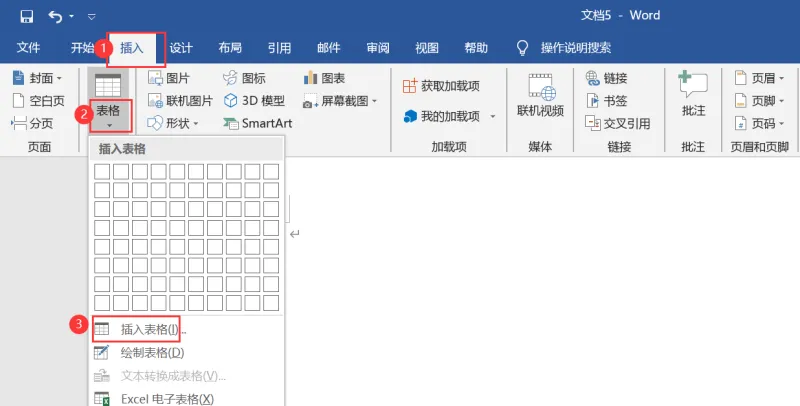
Task: Open SmartArt graphic tool
Action: coord(258,123)
